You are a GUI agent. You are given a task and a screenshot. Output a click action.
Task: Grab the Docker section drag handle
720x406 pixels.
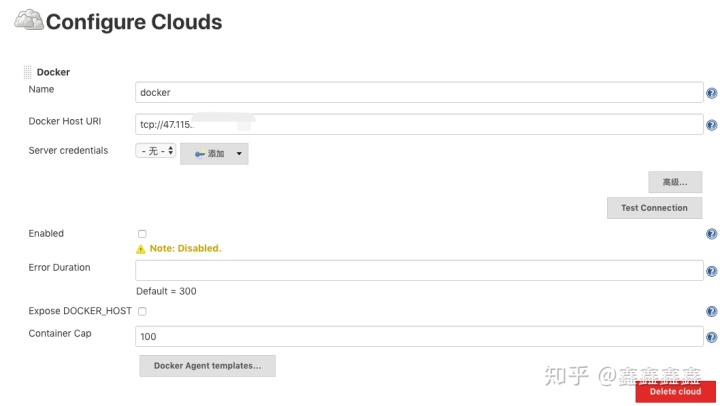pos(28,72)
